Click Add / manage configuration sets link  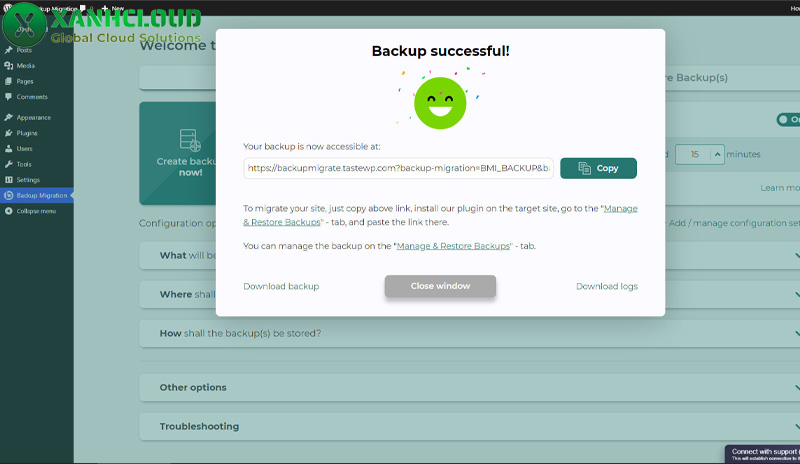[x=734, y=223]
